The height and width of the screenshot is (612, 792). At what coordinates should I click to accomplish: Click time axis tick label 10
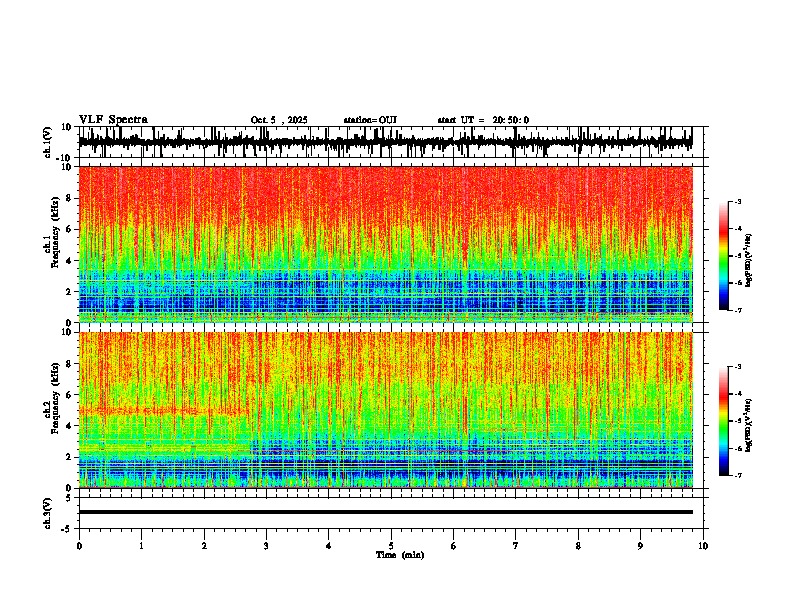(x=703, y=546)
